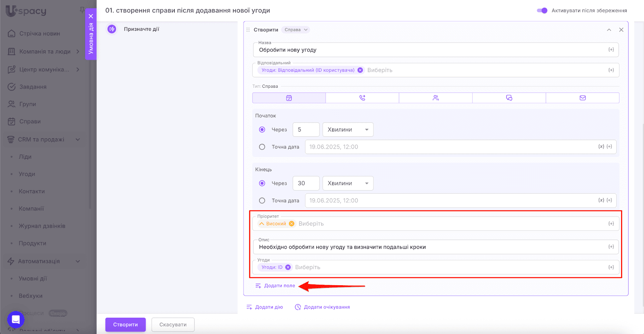Click the 'Створити' save button
The width and height of the screenshot is (644, 334).
(125, 325)
